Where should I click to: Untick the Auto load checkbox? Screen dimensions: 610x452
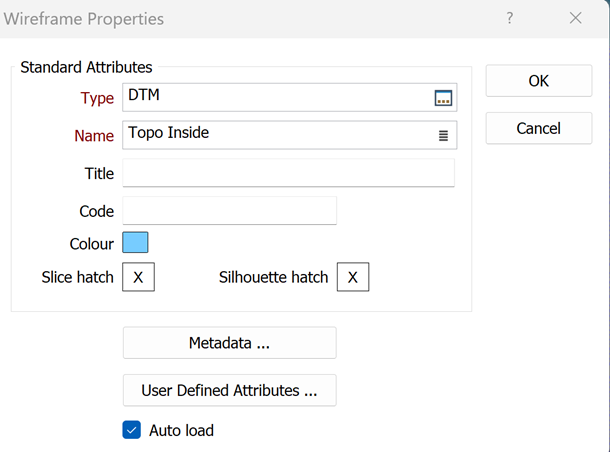(131, 430)
